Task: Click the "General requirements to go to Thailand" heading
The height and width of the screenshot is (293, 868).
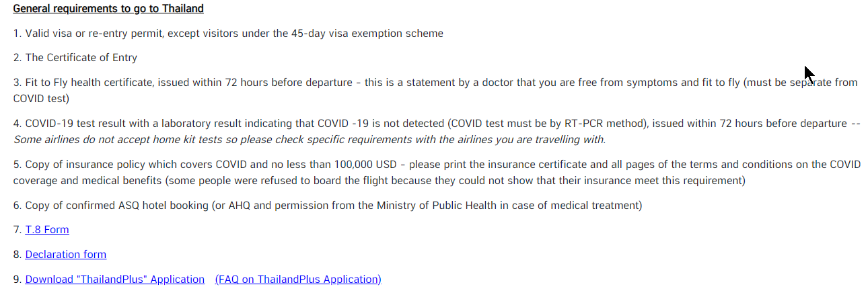Action: click(x=108, y=9)
